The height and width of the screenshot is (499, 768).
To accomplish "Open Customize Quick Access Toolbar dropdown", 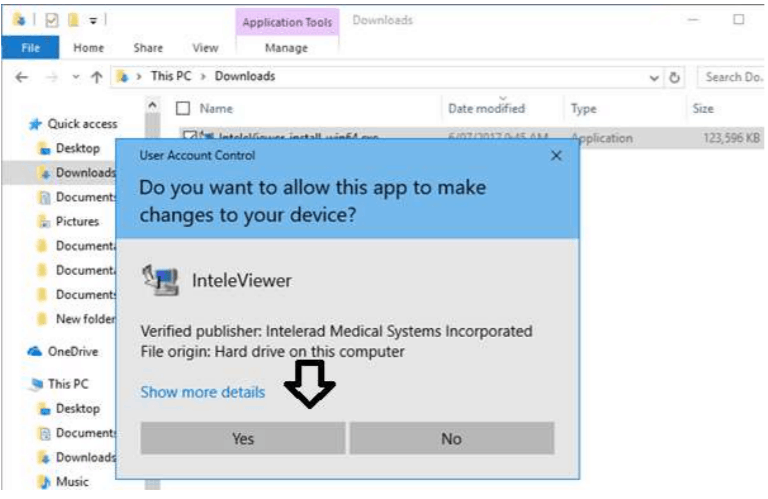I will (93, 21).
